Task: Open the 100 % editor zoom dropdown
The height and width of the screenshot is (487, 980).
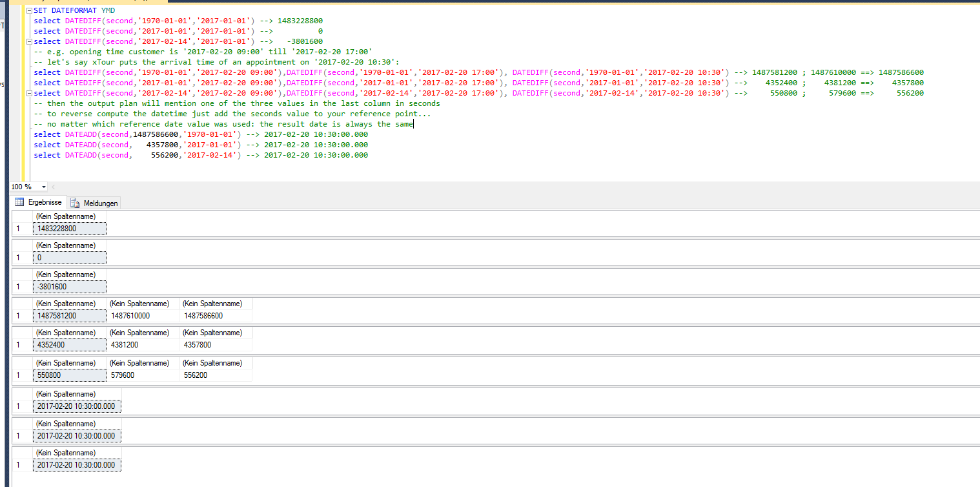Action: click(44, 187)
